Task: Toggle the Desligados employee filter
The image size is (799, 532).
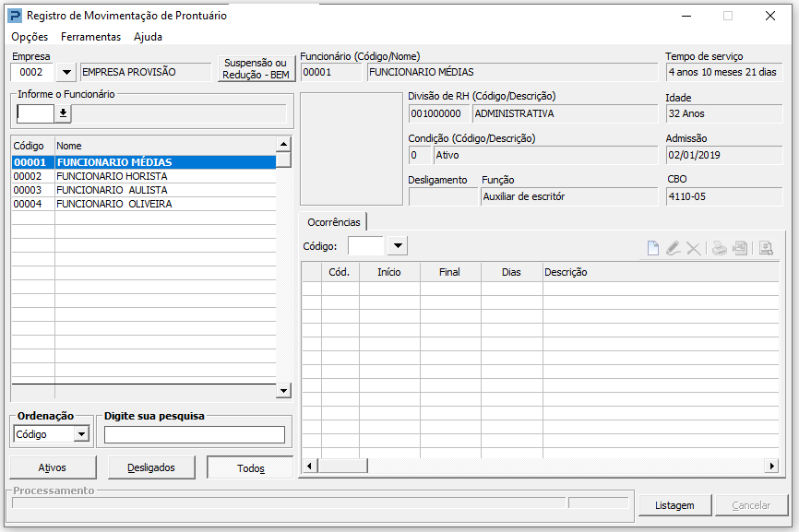Action: click(150, 467)
